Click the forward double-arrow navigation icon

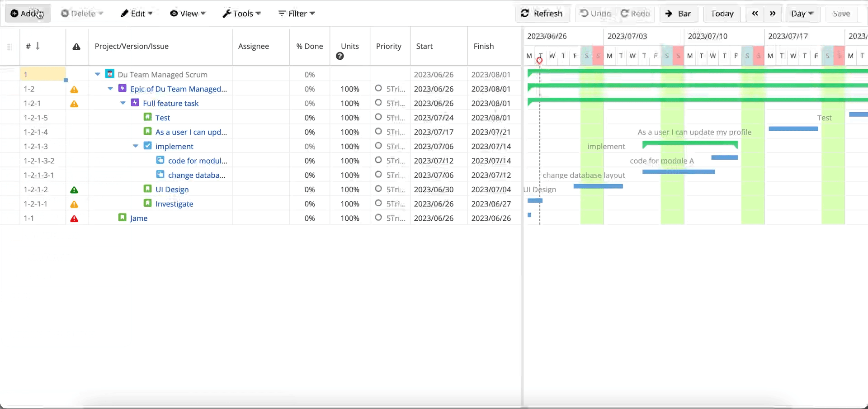tap(773, 14)
